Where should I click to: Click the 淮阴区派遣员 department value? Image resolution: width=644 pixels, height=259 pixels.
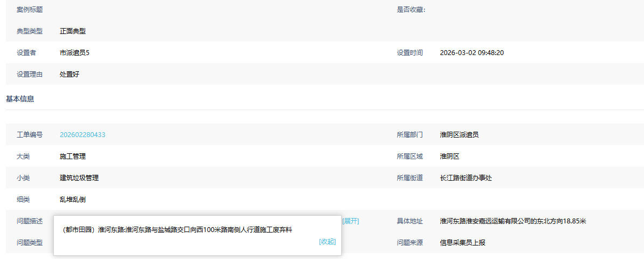click(x=459, y=135)
